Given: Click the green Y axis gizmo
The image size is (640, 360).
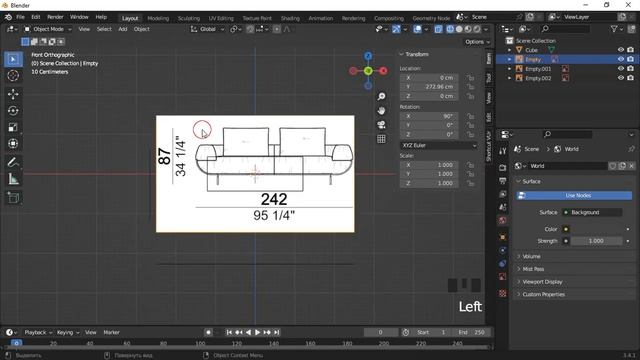Looking at the screenshot, I should click(x=368, y=71).
